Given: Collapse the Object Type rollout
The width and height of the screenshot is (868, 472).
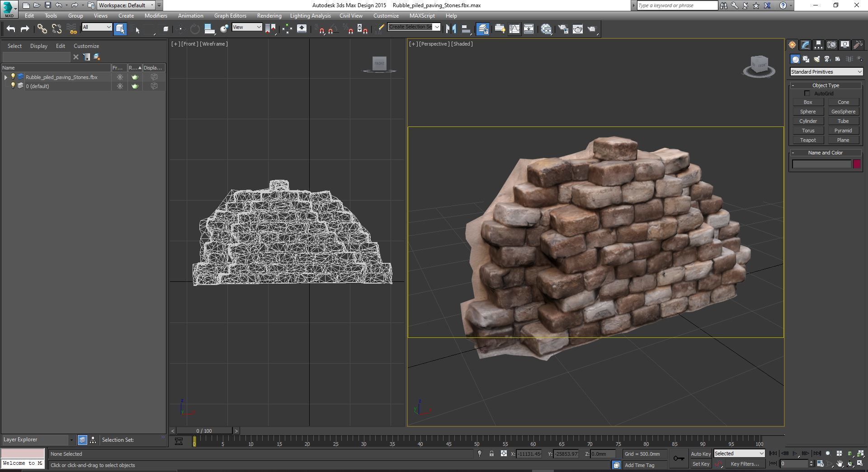Looking at the screenshot, I should tap(826, 85).
